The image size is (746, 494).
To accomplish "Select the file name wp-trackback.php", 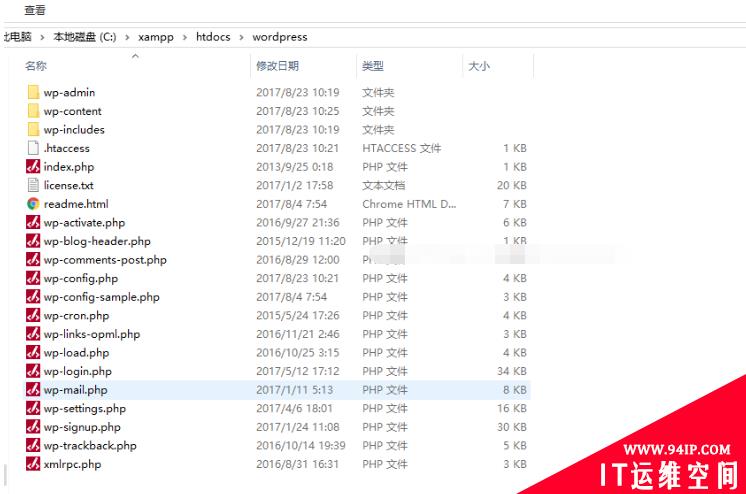I will 90,445.
